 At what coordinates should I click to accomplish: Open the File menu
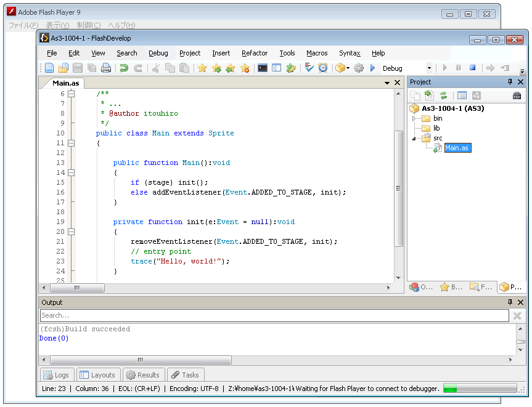tap(52, 53)
